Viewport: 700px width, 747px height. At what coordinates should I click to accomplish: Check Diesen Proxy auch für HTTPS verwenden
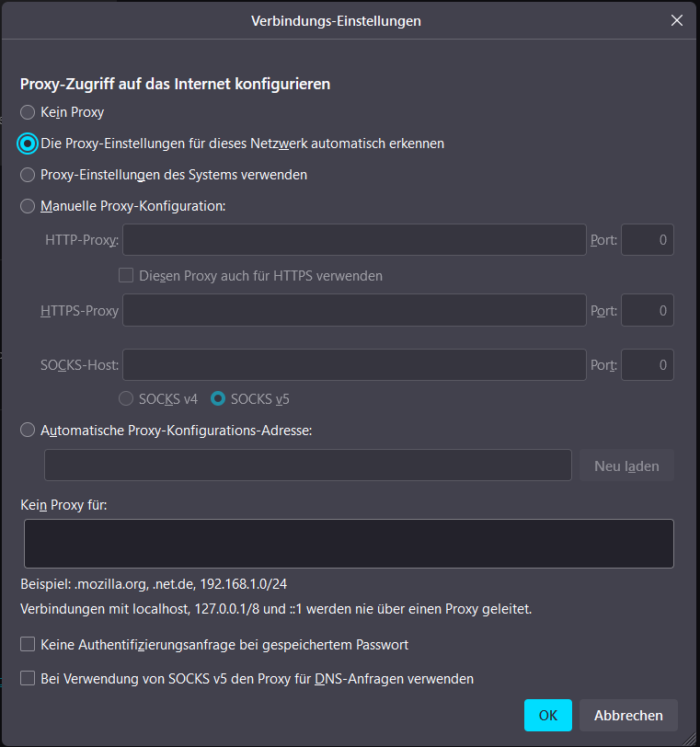(x=127, y=275)
